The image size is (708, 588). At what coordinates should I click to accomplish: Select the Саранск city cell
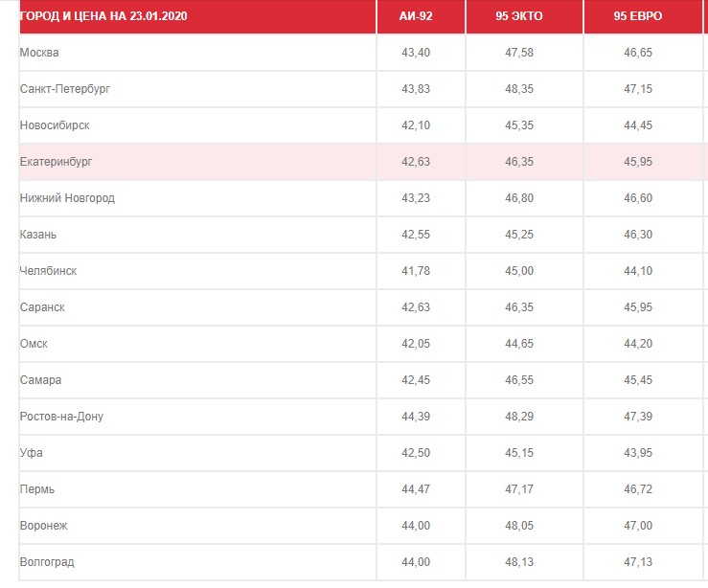(x=197, y=307)
